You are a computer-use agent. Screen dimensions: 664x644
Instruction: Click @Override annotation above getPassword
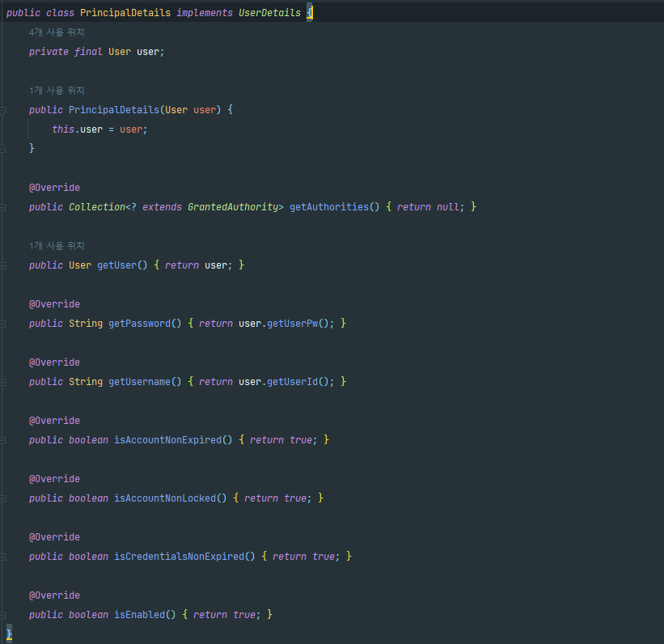(54, 304)
